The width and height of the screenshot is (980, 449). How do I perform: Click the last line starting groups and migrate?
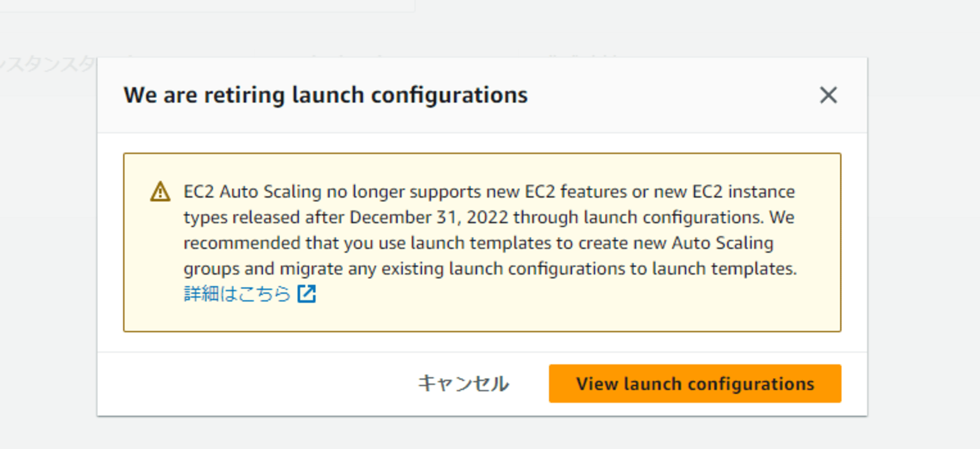point(490,269)
